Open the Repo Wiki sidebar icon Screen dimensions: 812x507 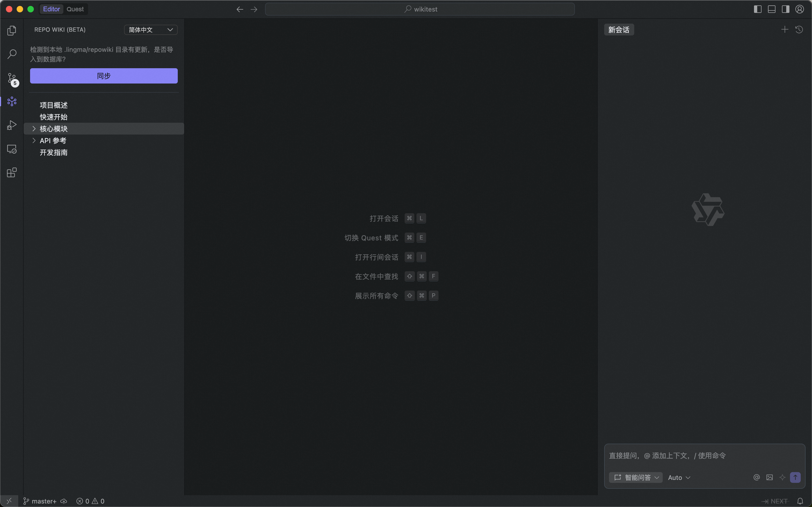12,101
